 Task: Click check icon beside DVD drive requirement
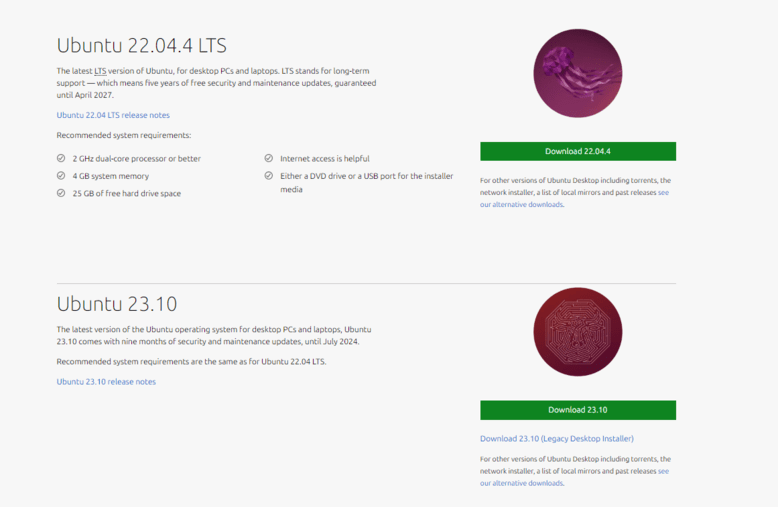pos(269,176)
